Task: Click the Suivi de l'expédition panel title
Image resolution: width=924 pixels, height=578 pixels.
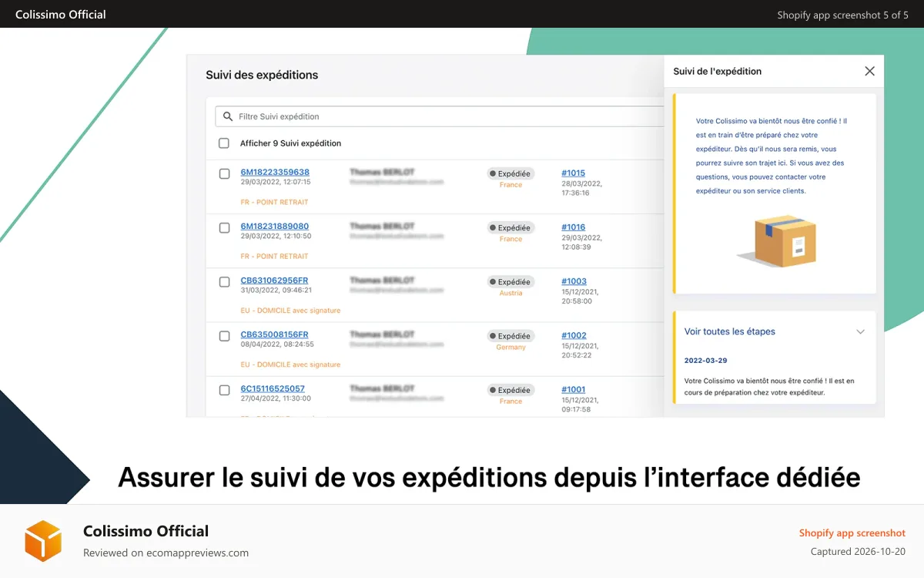Action: click(717, 71)
